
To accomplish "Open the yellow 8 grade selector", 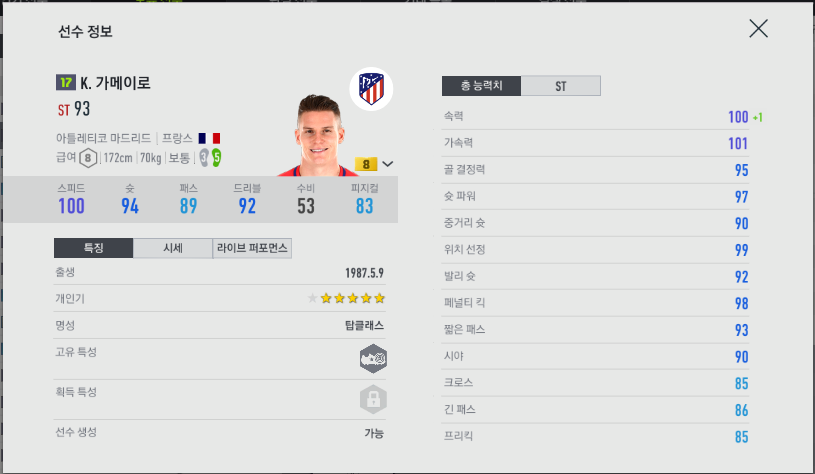I will pos(366,164).
